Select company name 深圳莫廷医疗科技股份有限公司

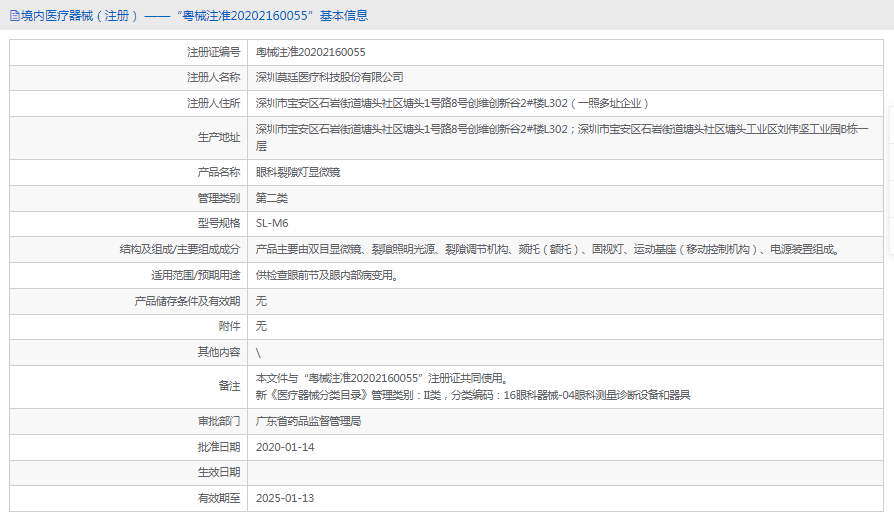pyautogui.click(x=330, y=78)
